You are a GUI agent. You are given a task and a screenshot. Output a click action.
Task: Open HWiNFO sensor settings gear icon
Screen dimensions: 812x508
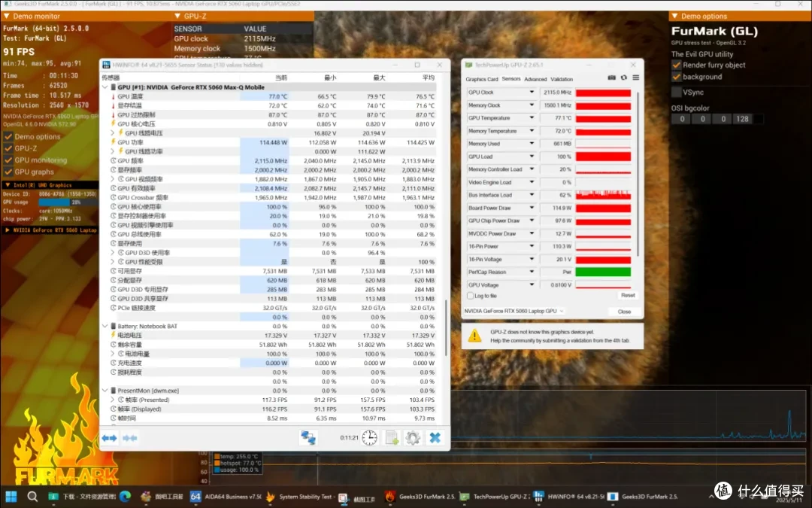coord(413,438)
